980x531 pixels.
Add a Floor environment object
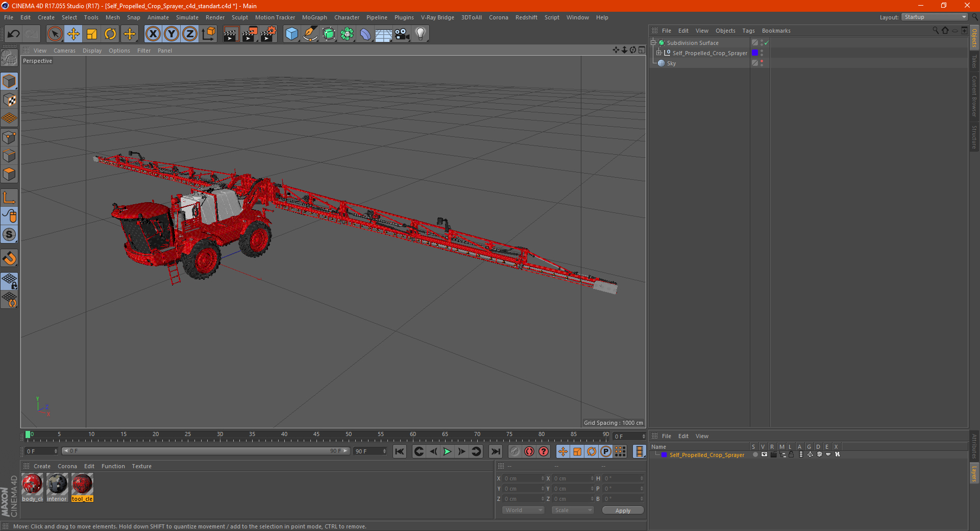tap(384, 34)
